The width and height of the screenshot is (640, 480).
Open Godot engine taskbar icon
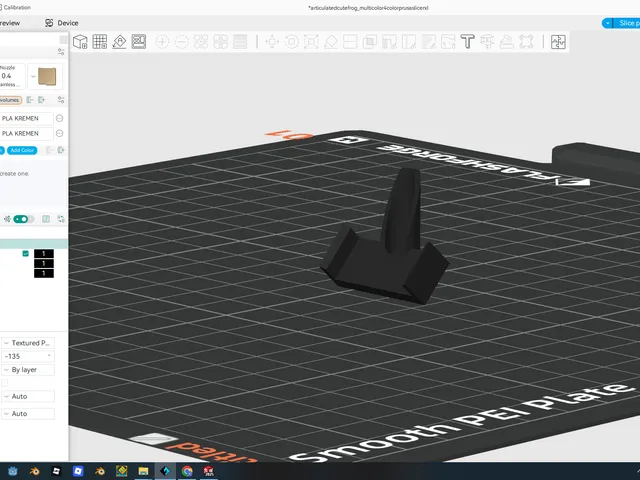pyautogui.click(x=13, y=471)
